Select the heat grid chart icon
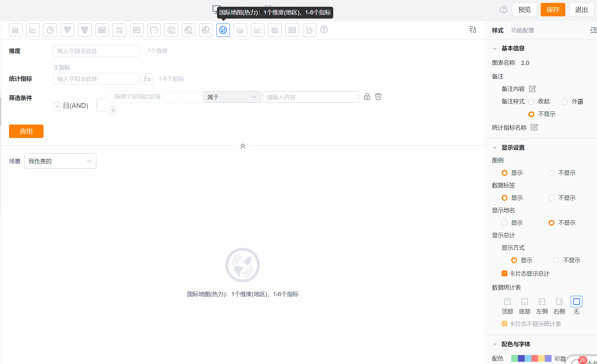 click(275, 30)
